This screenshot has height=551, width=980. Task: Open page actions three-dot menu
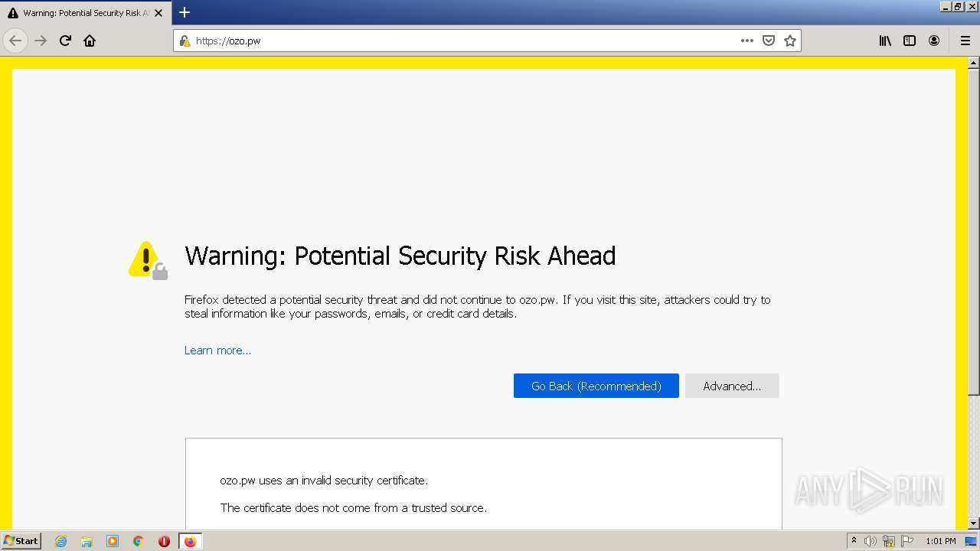tap(747, 41)
